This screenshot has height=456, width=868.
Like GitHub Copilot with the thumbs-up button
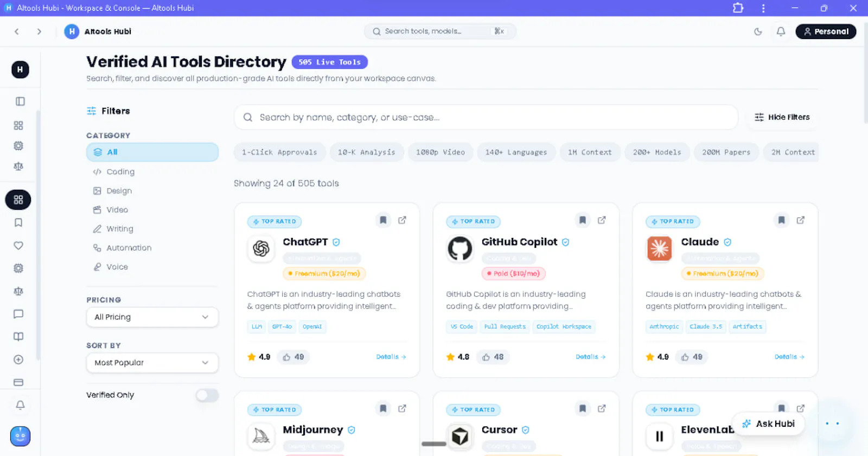493,357
